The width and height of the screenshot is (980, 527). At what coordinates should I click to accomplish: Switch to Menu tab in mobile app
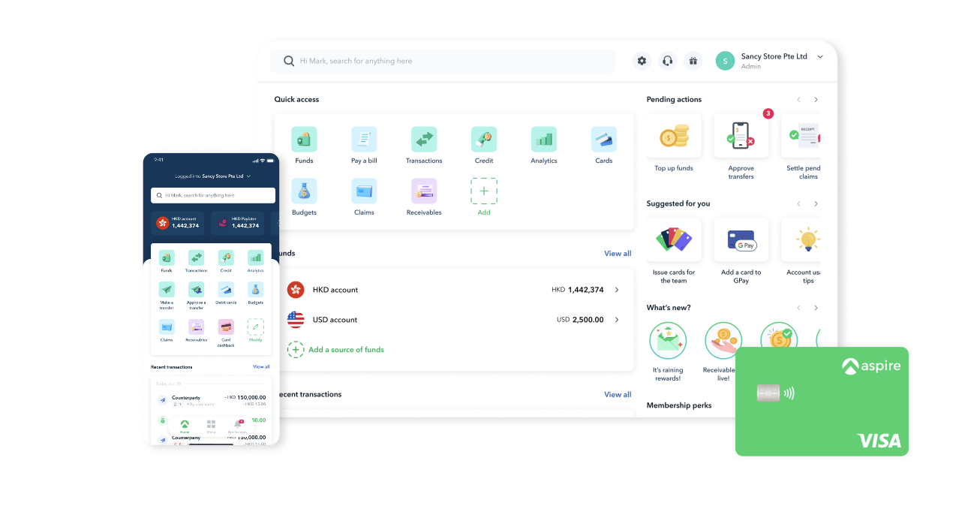point(211,426)
